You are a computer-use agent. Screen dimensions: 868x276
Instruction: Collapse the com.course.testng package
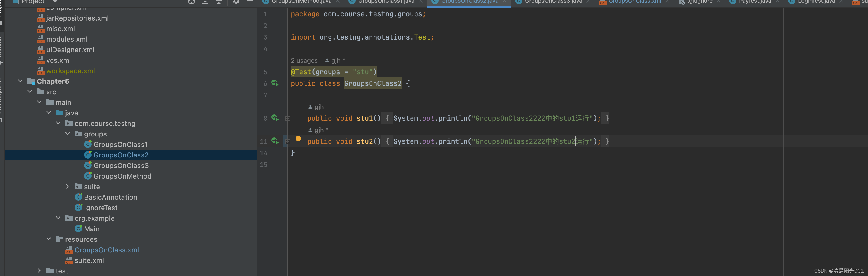click(x=58, y=123)
